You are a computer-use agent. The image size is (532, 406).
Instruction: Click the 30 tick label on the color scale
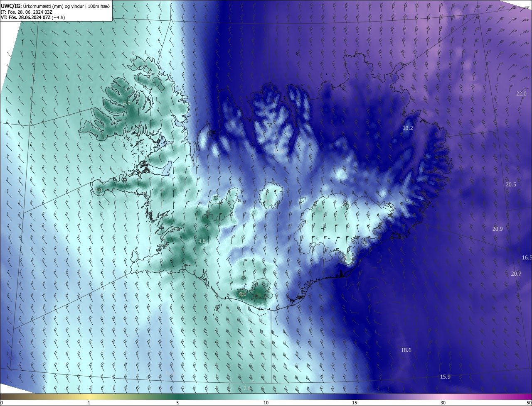click(x=443, y=403)
